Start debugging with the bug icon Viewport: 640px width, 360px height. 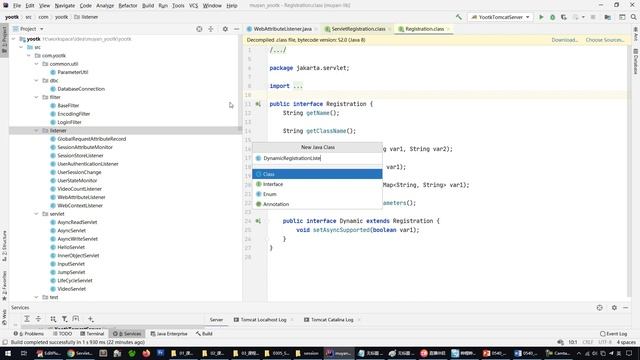point(552,17)
